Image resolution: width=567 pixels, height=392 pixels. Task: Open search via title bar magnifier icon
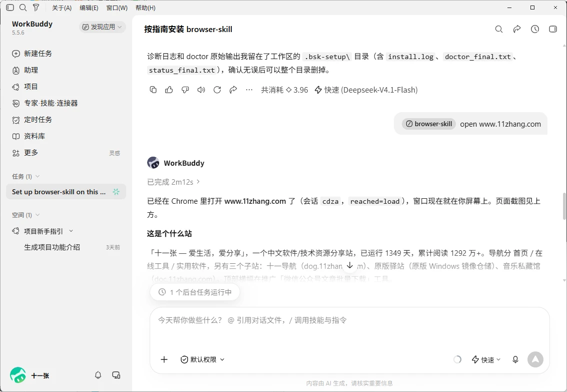tap(23, 8)
